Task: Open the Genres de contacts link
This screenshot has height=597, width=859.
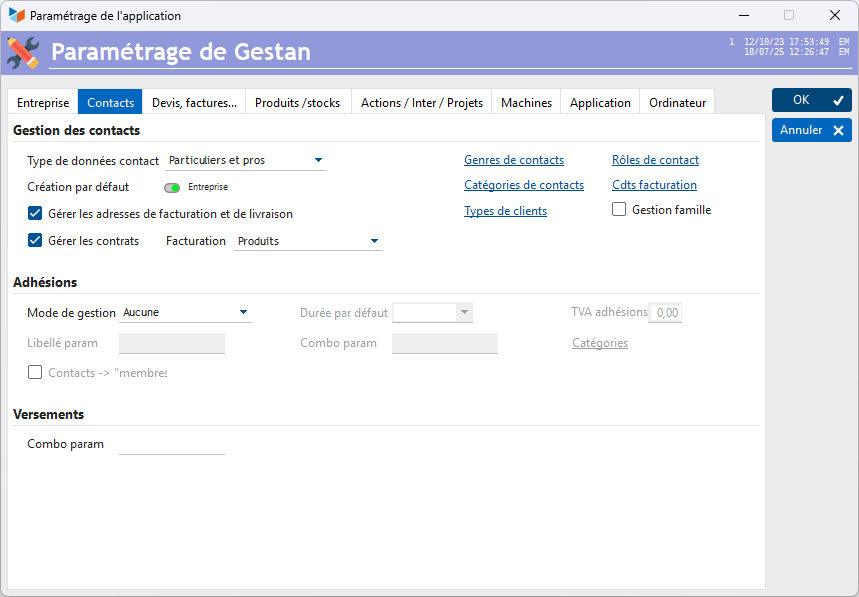Action: pos(513,160)
